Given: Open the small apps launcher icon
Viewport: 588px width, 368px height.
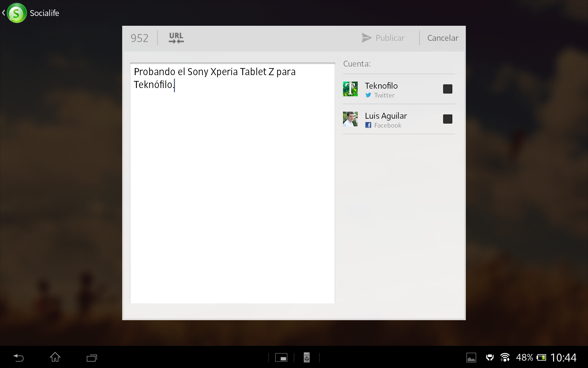Looking at the screenshot, I should [281, 358].
